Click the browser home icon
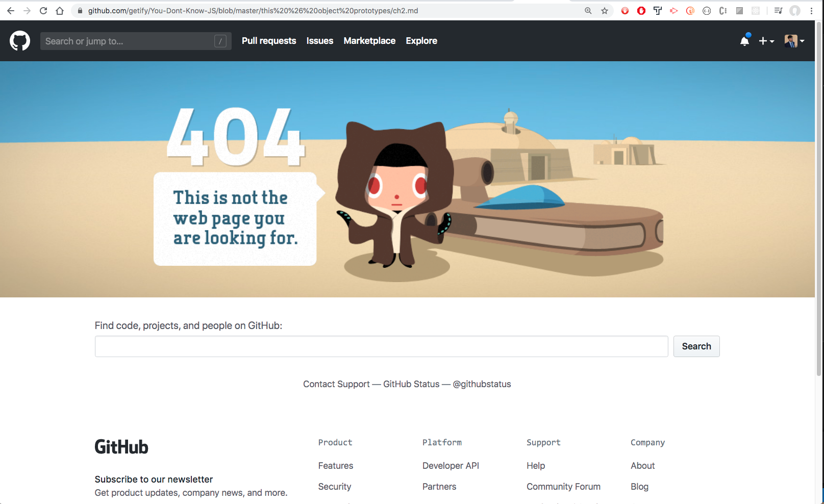 point(60,11)
